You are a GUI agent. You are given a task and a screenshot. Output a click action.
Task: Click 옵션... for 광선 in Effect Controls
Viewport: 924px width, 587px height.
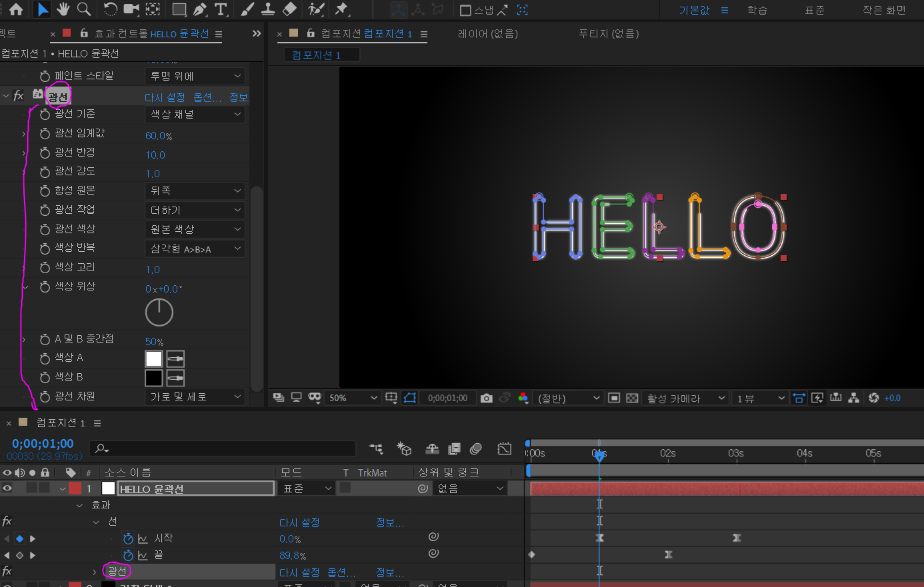(x=207, y=97)
